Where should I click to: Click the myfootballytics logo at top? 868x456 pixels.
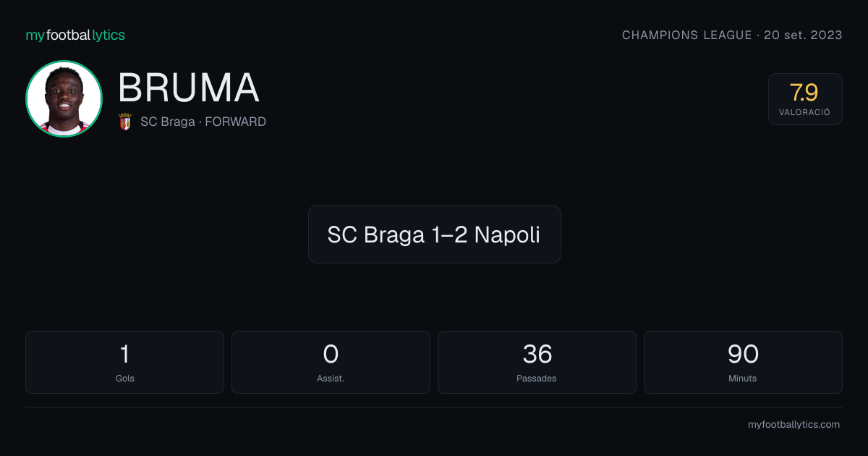(75, 35)
